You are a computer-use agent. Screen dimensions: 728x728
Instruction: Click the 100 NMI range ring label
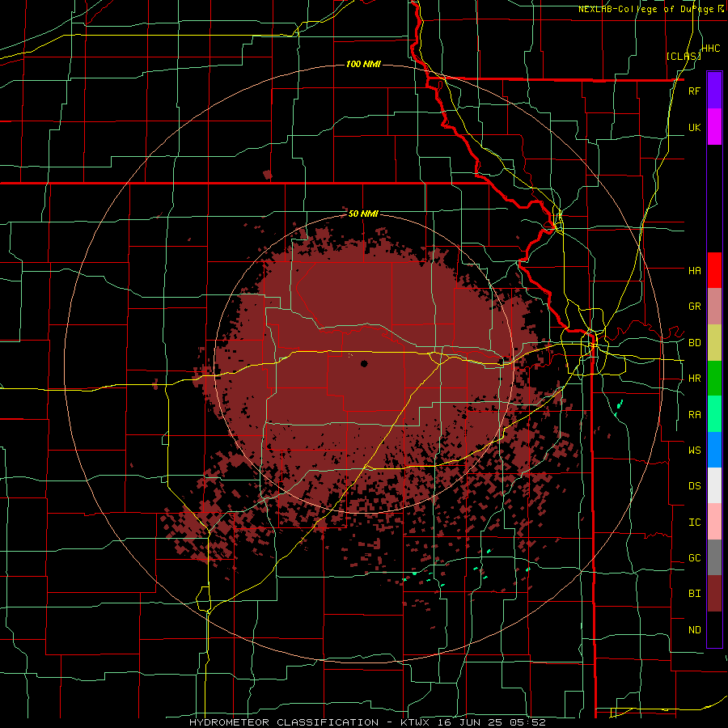click(x=363, y=64)
